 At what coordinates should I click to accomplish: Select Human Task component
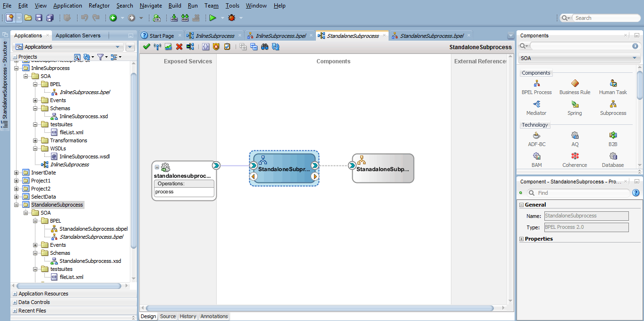[x=613, y=87]
